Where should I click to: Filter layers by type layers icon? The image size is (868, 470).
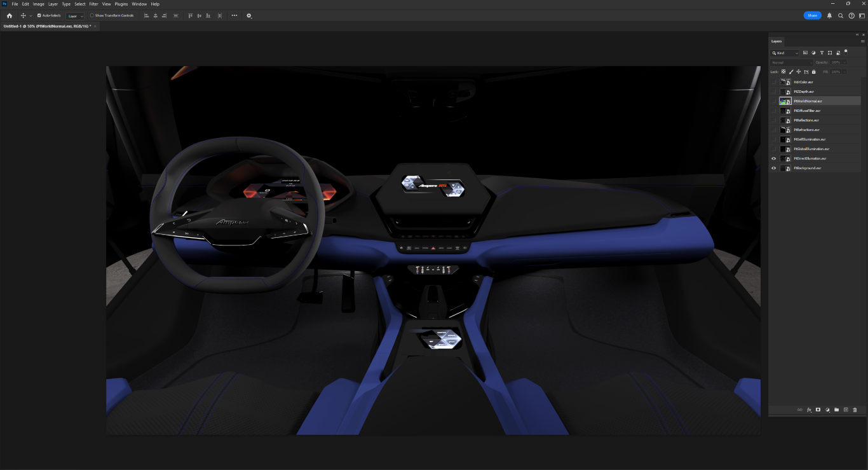point(822,53)
